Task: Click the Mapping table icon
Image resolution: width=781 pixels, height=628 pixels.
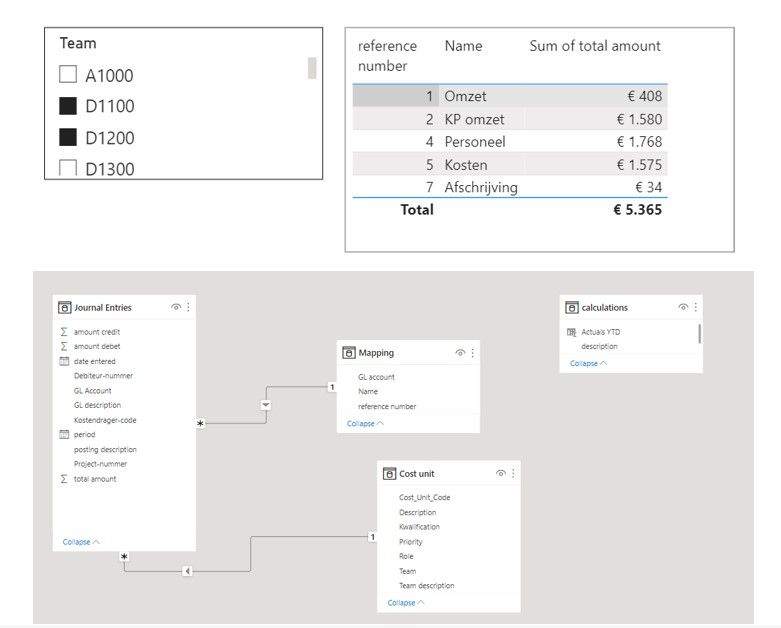Action: [x=349, y=353]
